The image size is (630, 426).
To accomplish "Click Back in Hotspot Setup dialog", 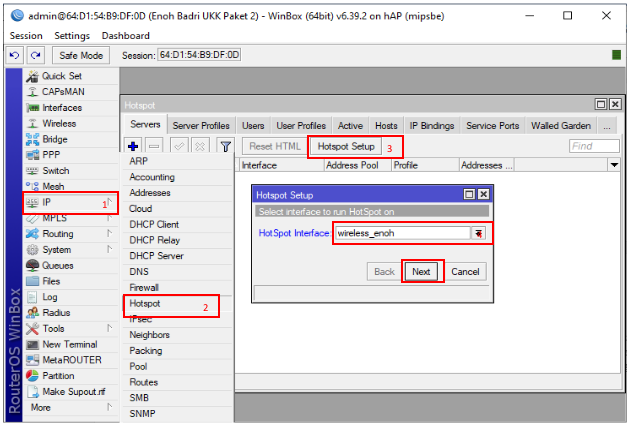I will (385, 272).
